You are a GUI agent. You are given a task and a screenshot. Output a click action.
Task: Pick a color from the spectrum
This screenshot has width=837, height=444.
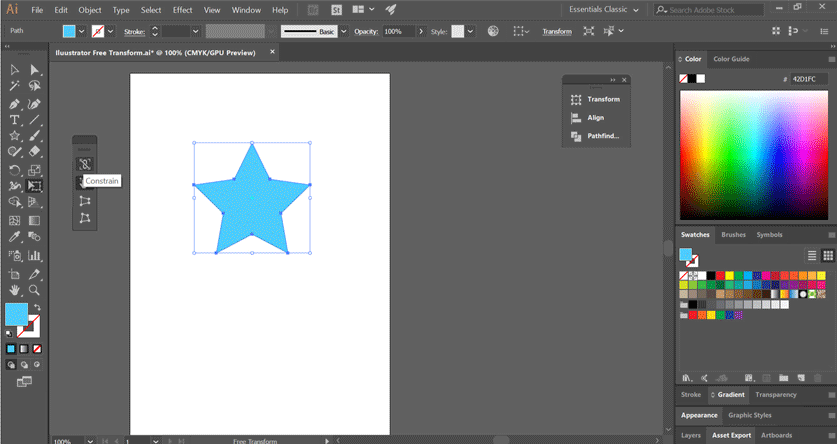[753, 155]
